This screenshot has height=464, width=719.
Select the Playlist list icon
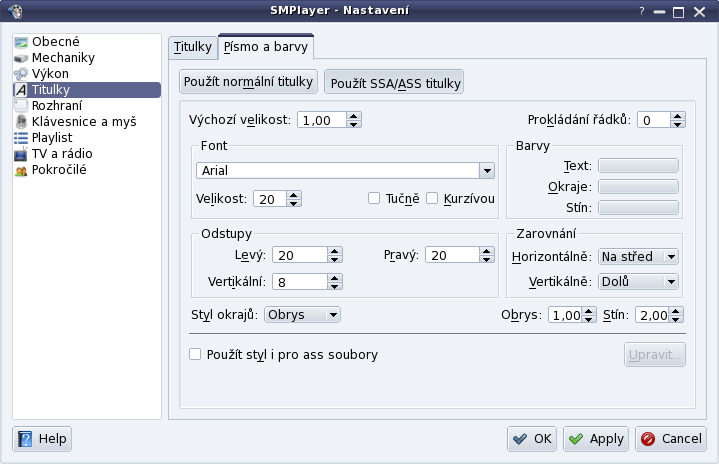(21, 138)
